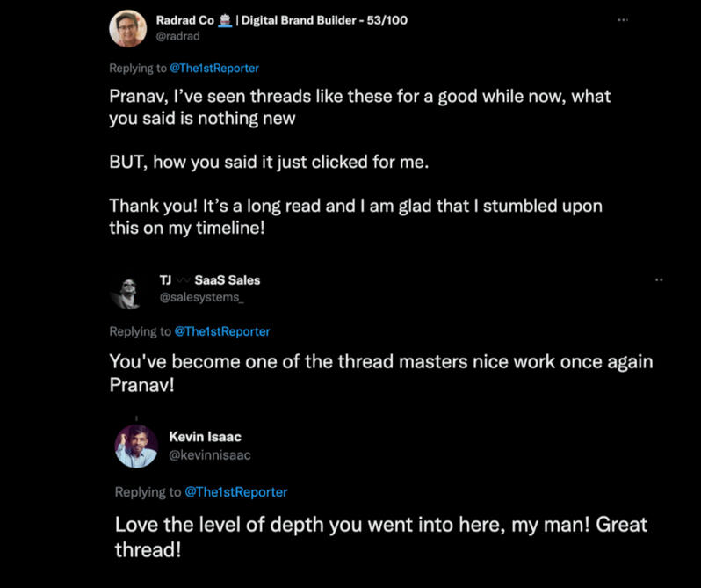Click @The1stReporter link in Radrad's reply

coord(214,68)
